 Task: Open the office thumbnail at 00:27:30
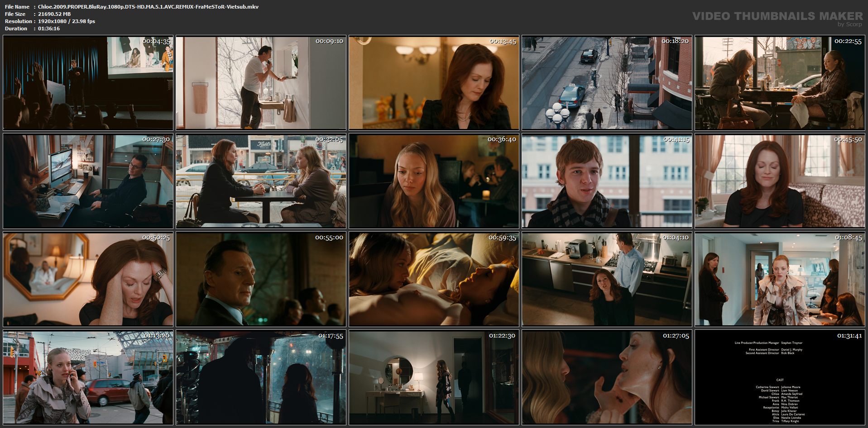coord(88,181)
